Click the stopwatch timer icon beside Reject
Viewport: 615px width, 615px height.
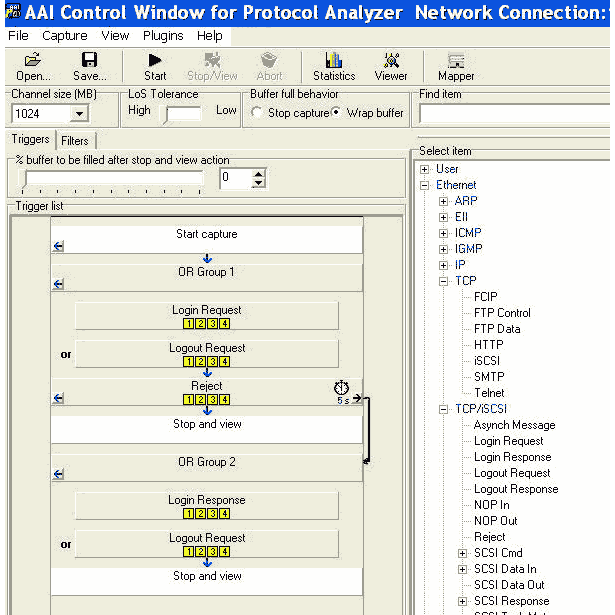tap(342, 387)
